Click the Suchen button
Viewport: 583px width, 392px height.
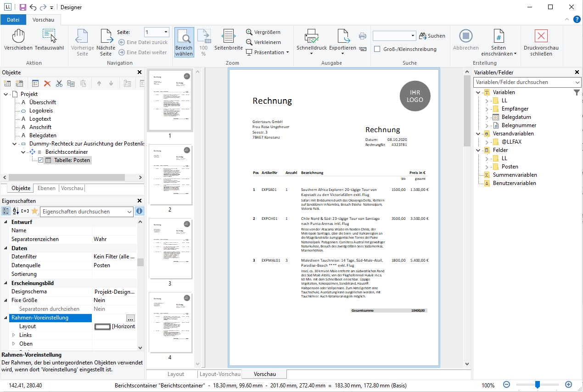[x=432, y=36]
